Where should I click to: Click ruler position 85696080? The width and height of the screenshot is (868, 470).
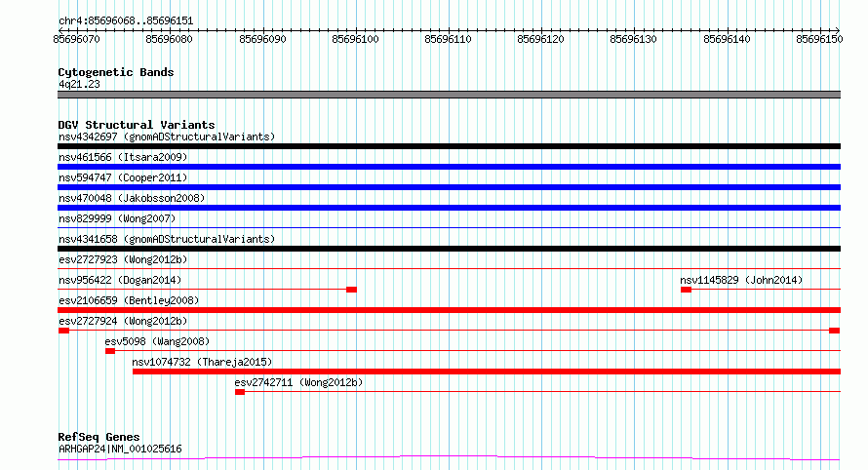point(169,39)
